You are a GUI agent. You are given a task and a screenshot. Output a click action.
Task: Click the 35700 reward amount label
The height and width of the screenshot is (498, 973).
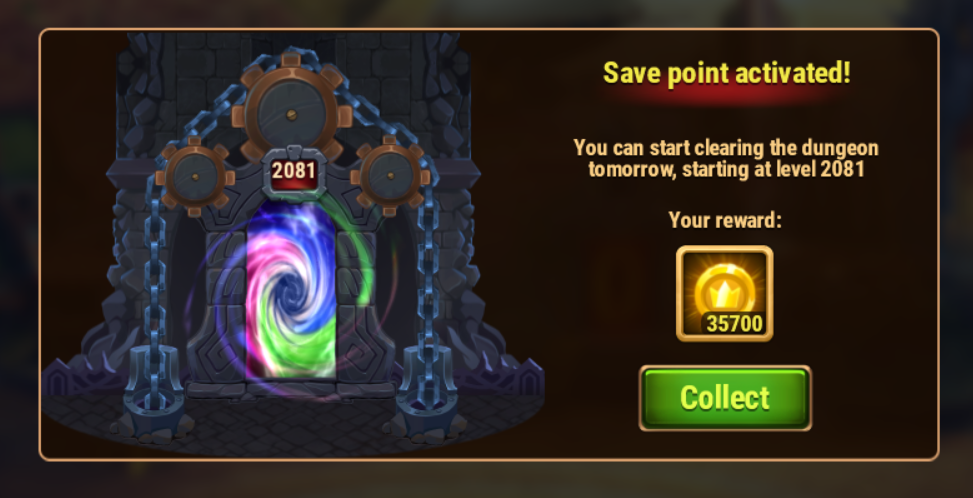(x=735, y=323)
